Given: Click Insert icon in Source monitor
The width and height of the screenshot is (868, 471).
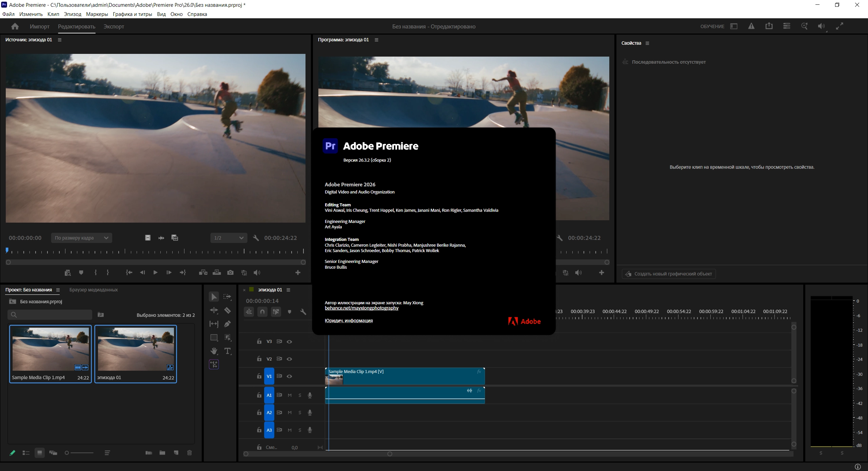Looking at the screenshot, I should [203, 272].
